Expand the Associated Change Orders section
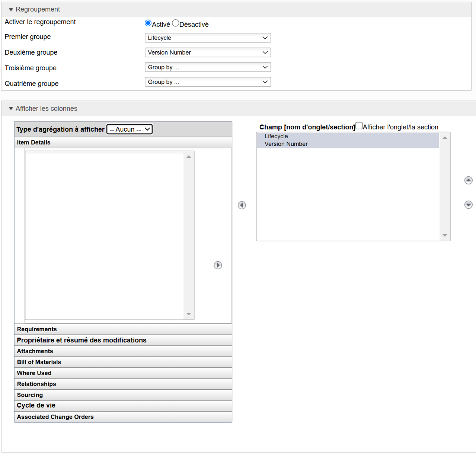 pyautogui.click(x=123, y=417)
